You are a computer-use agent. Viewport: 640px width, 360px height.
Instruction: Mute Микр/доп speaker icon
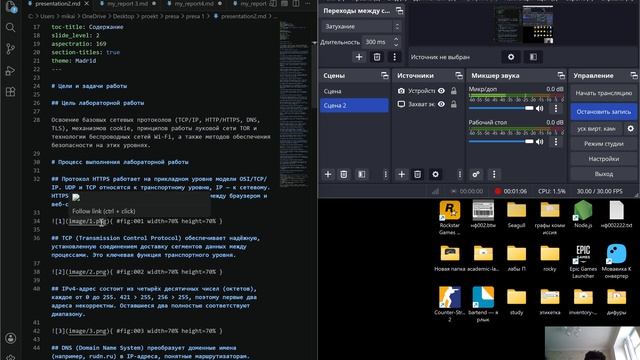click(x=540, y=108)
